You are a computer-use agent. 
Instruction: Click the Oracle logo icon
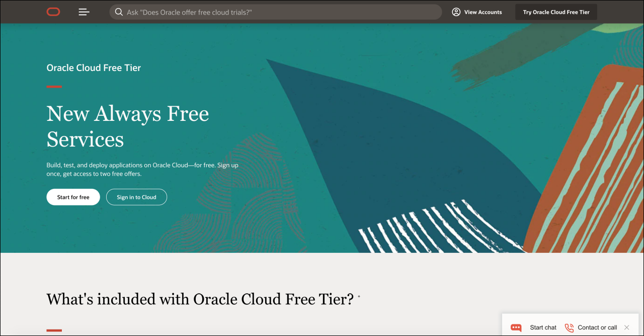53,12
